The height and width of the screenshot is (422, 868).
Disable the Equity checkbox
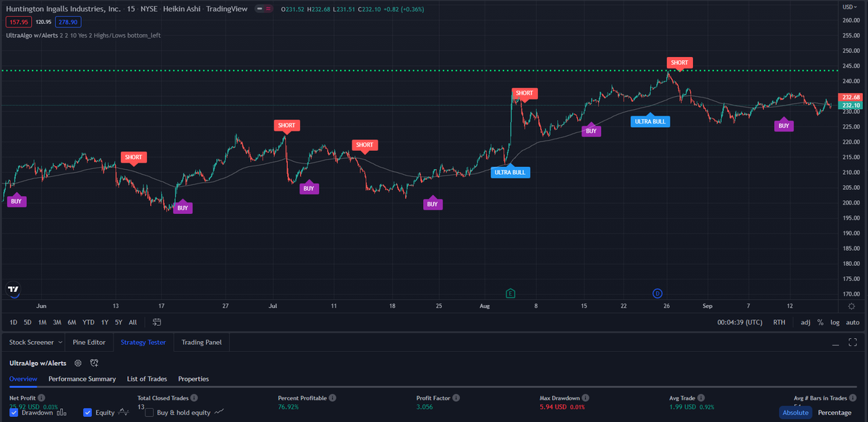(x=88, y=412)
